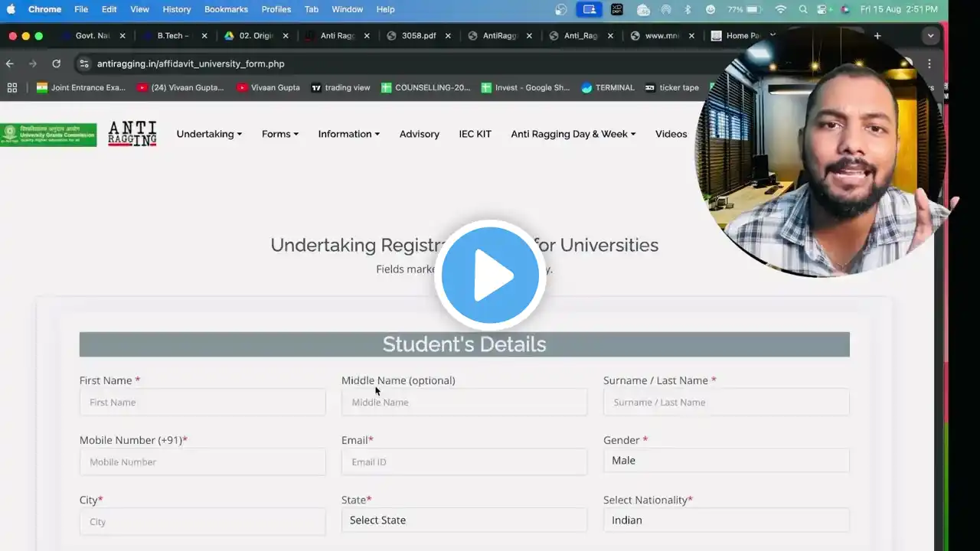Open the Nationality dropdown showing Indian

pyautogui.click(x=726, y=520)
